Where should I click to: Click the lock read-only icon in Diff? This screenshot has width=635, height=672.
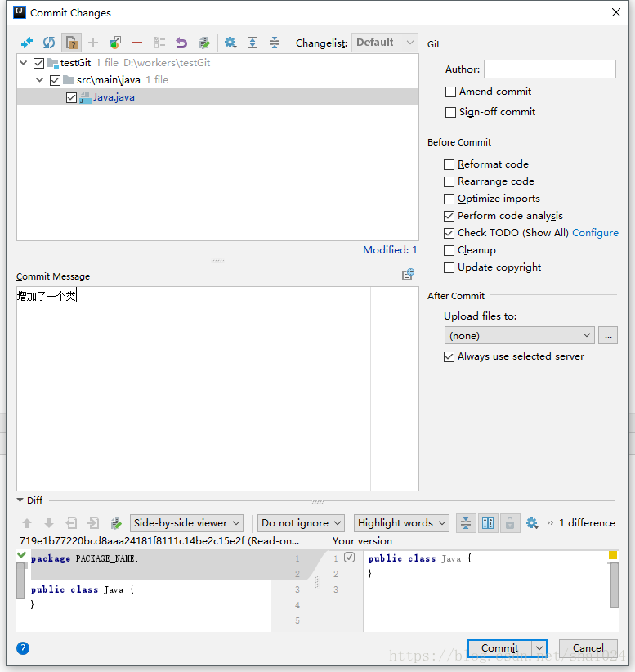[x=510, y=523]
